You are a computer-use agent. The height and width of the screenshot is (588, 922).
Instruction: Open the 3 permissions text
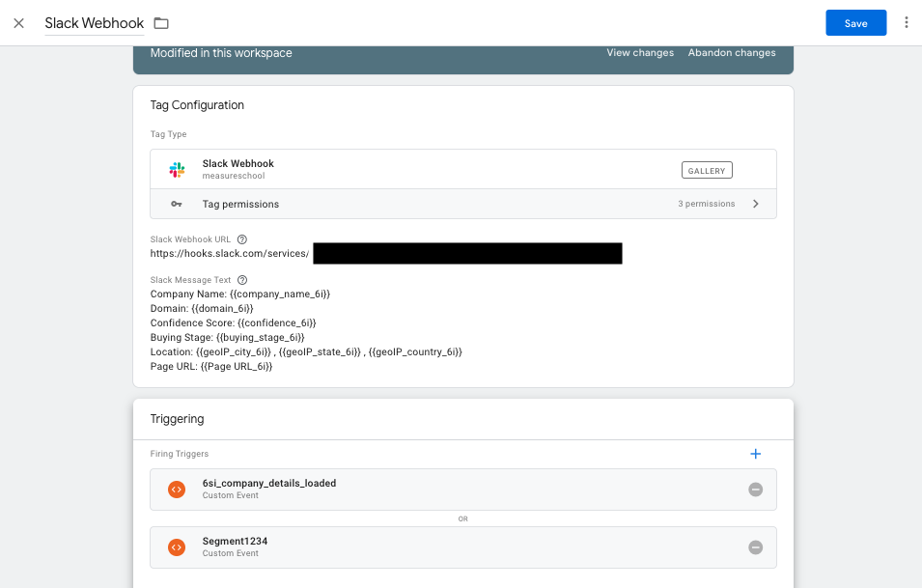pos(706,204)
